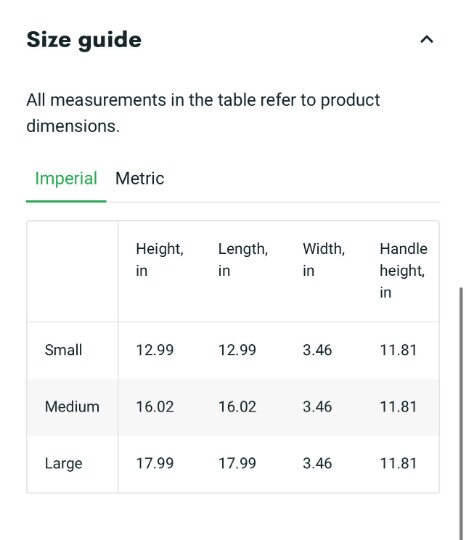The width and height of the screenshot is (466, 540).
Task: Select the Imperial tab
Action: [x=66, y=178]
